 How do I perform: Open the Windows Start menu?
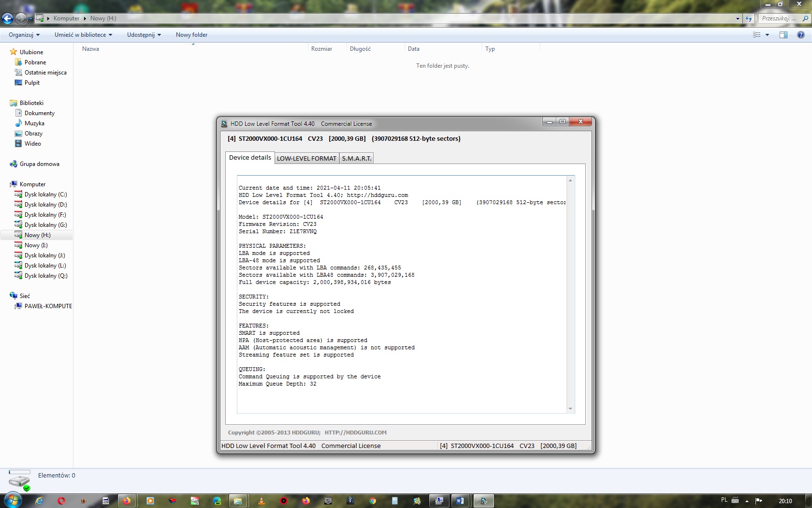[12, 501]
